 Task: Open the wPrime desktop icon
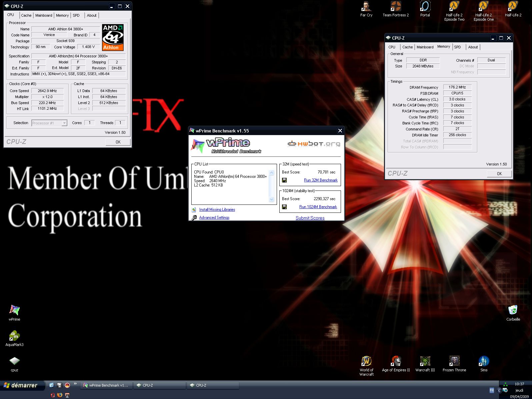[x=14, y=313]
